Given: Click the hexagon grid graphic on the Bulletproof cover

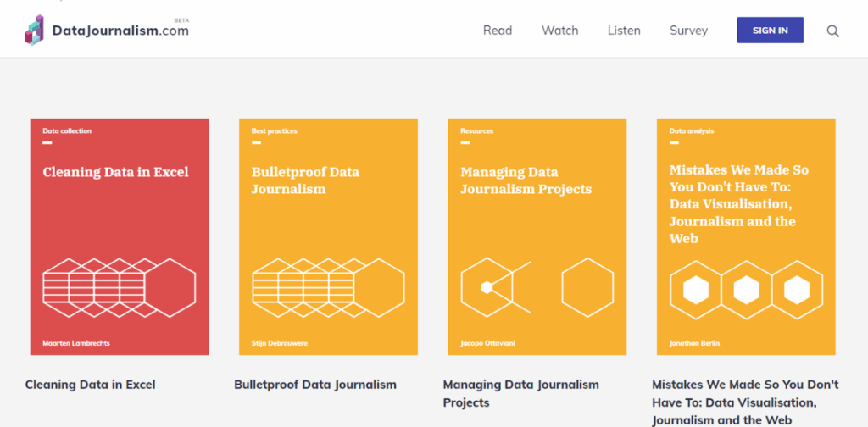Looking at the screenshot, I should [x=328, y=282].
